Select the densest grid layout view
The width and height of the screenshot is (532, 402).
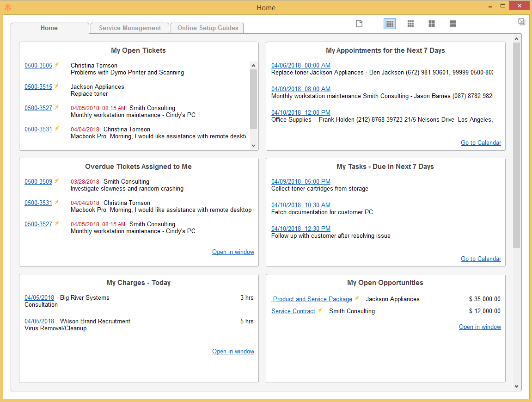[x=390, y=24]
